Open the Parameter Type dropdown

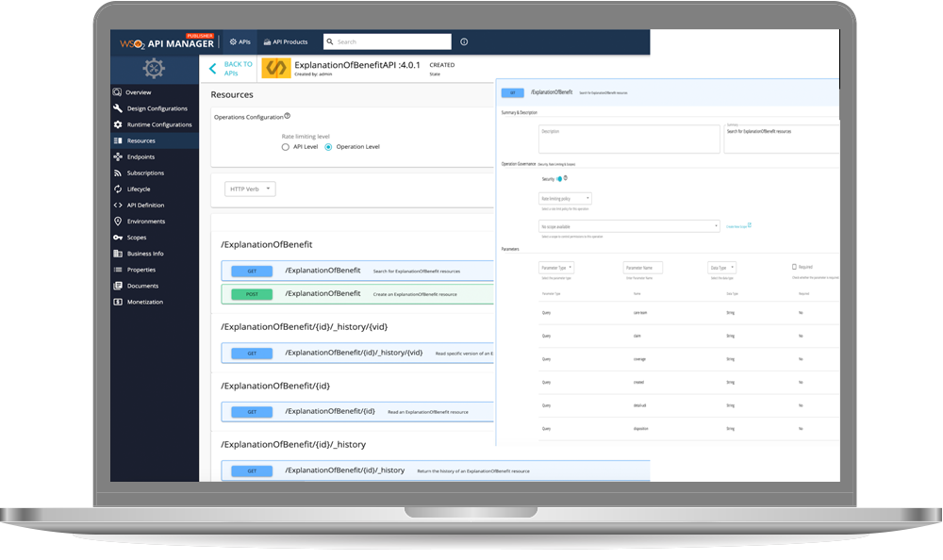556,268
